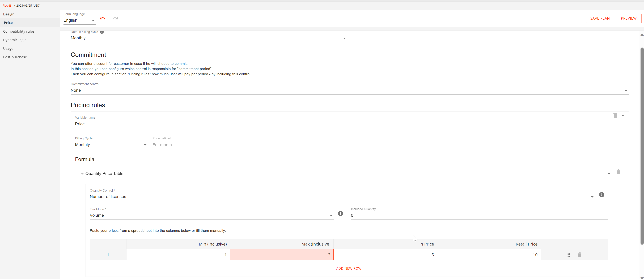The width and height of the screenshot is (644, 279).
Task: Click ADD NEW ROW
Action: 349,268
